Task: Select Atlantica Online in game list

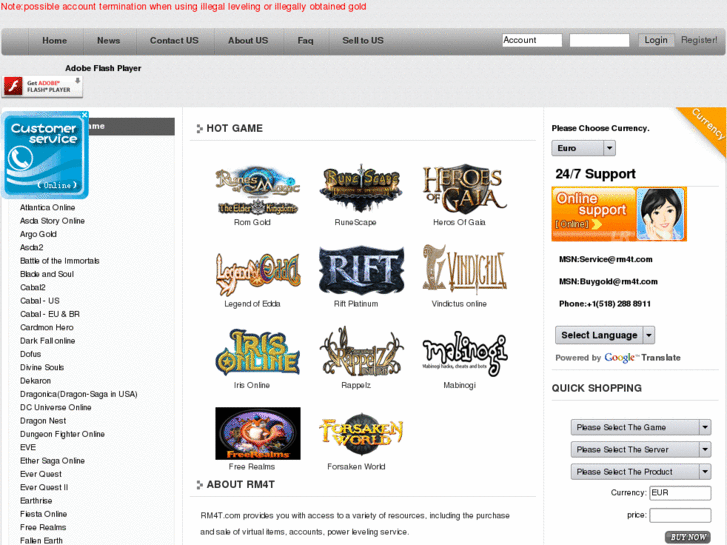Action: point(47,207)
